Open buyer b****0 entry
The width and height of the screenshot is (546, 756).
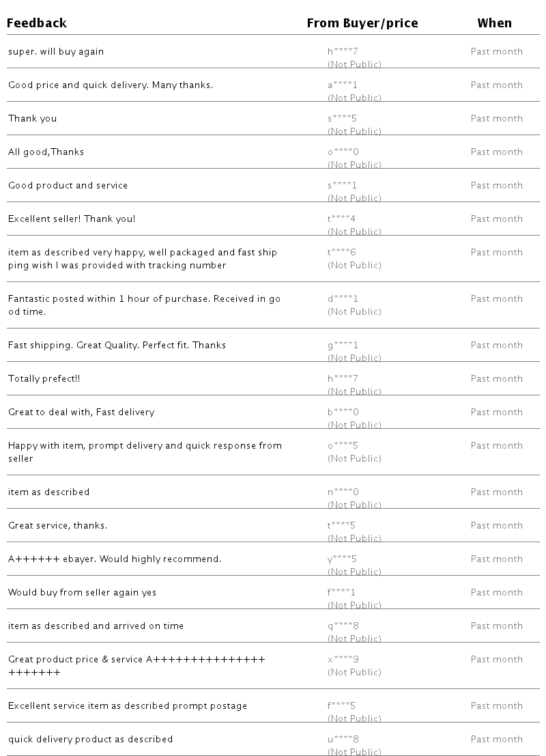(x=343, y=412)
